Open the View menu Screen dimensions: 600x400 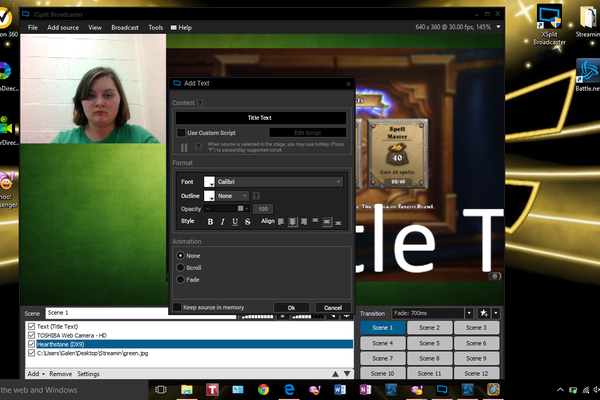95,28
